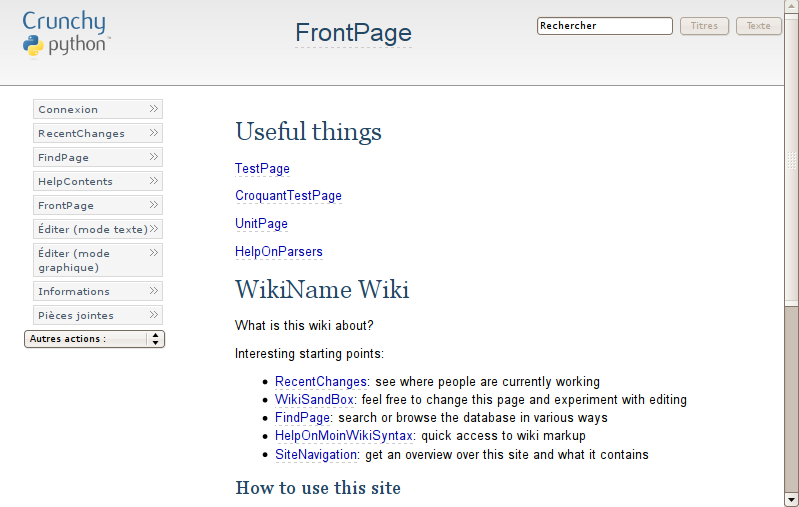Screen dimensions: 799x507
Task: Click the chevron icon beside RecentChanges
Action: pos(154,133)
